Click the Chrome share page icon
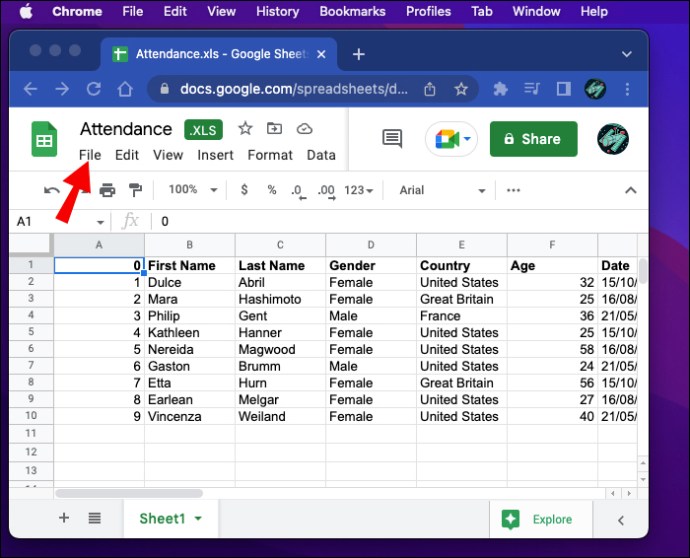 [430, 89]
